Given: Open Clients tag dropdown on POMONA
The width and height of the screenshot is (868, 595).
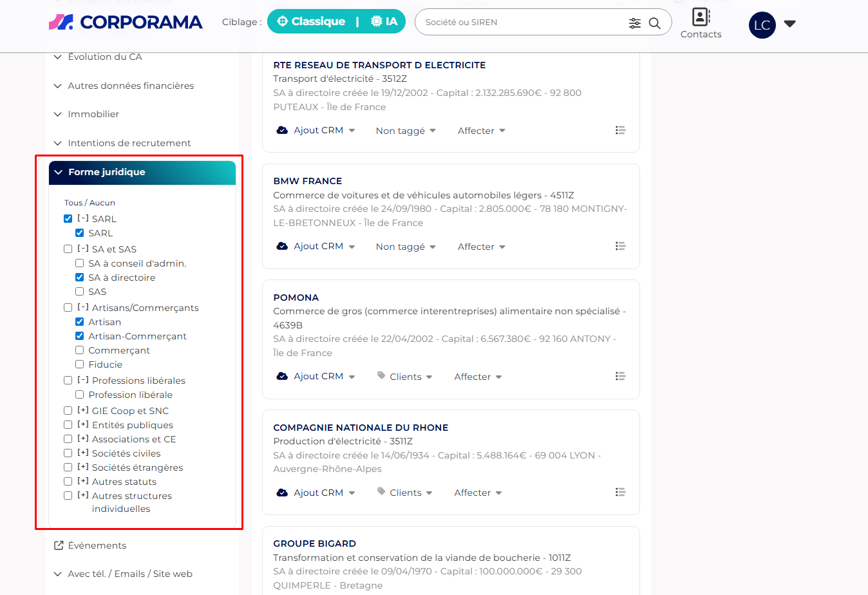Looking at the screenshot, I should (405, 377).
